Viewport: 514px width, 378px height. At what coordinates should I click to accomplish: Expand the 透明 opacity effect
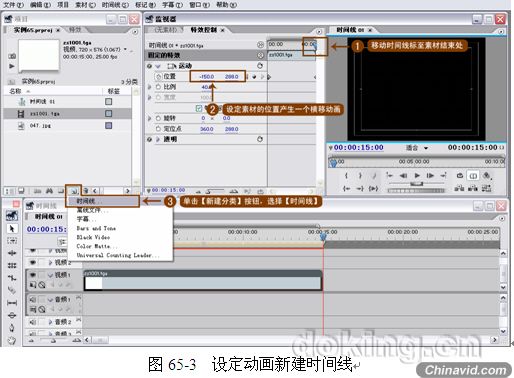click(x=158, y=139)
